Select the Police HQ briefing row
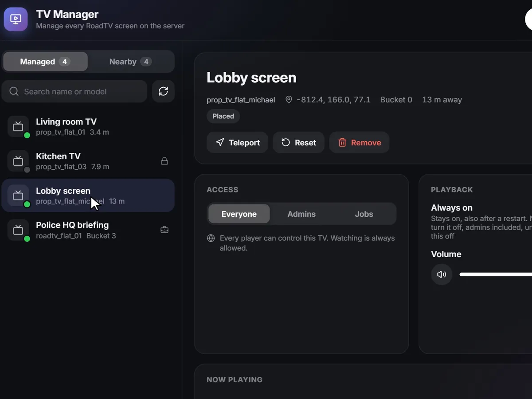 click(88, 230)
